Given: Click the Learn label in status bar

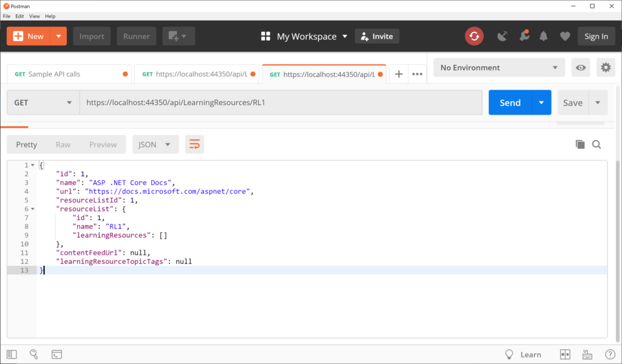Looking at the screenshot, I should (531, 354).
